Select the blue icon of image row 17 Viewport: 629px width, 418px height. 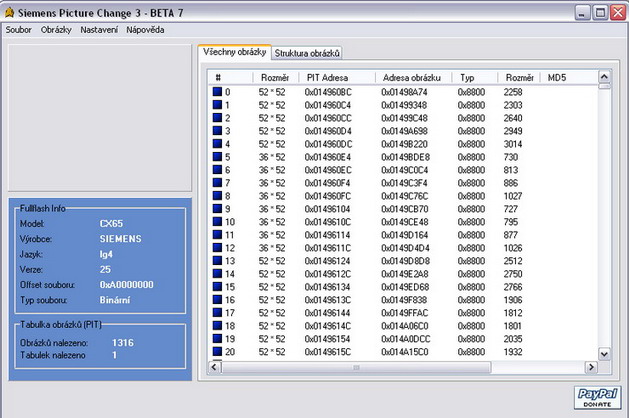tap(217, 313)
